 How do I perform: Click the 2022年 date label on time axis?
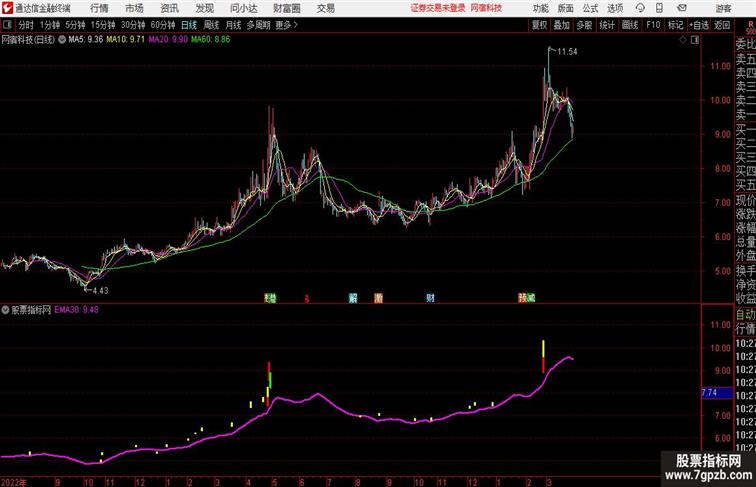tap(14, 482)
